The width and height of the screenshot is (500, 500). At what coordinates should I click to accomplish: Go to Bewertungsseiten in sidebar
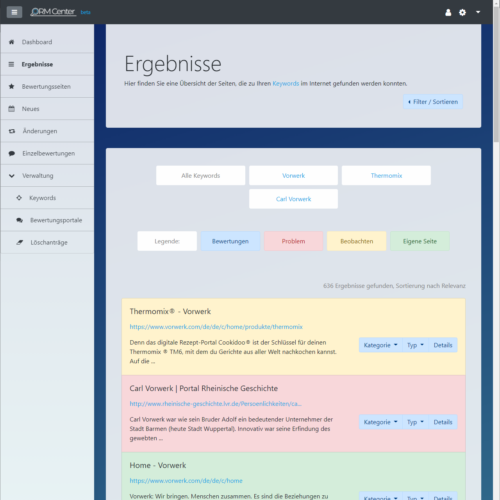click(47, 87)
